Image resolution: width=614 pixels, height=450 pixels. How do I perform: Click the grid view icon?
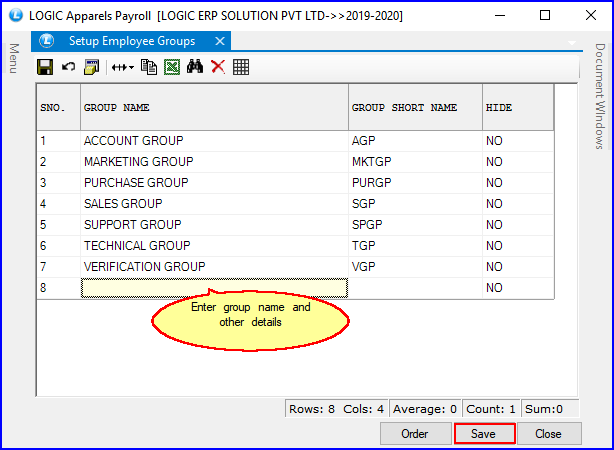(241, 67)
